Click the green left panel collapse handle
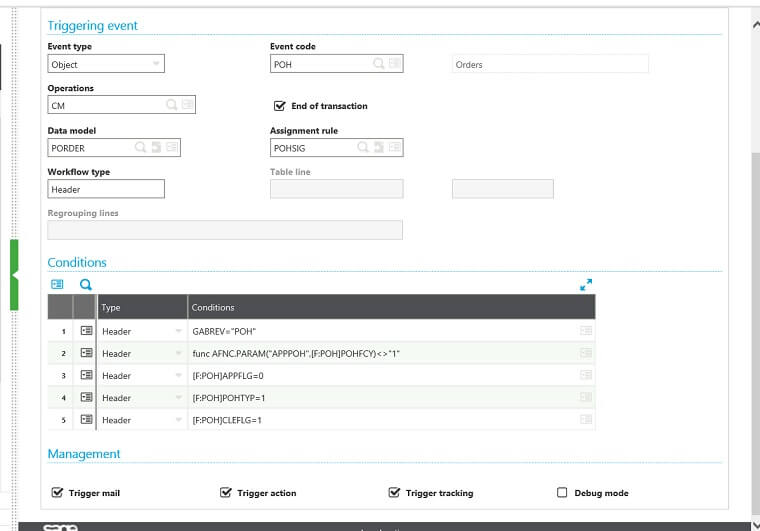This screenshot has width=760, height=531. tap(14, 274)
